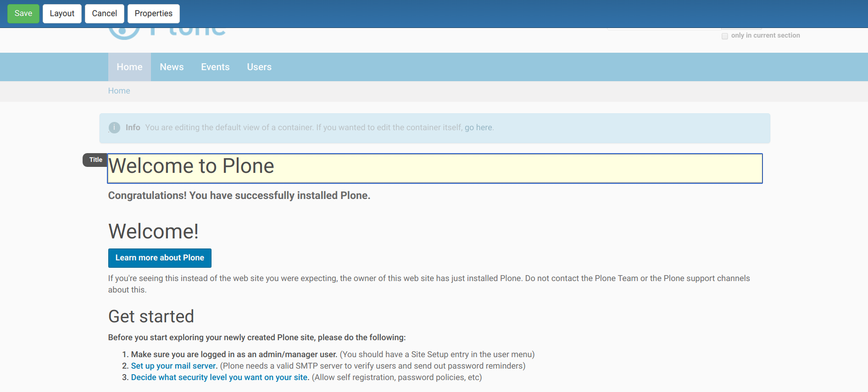Click the Get started heading

(x=151, y=316)
